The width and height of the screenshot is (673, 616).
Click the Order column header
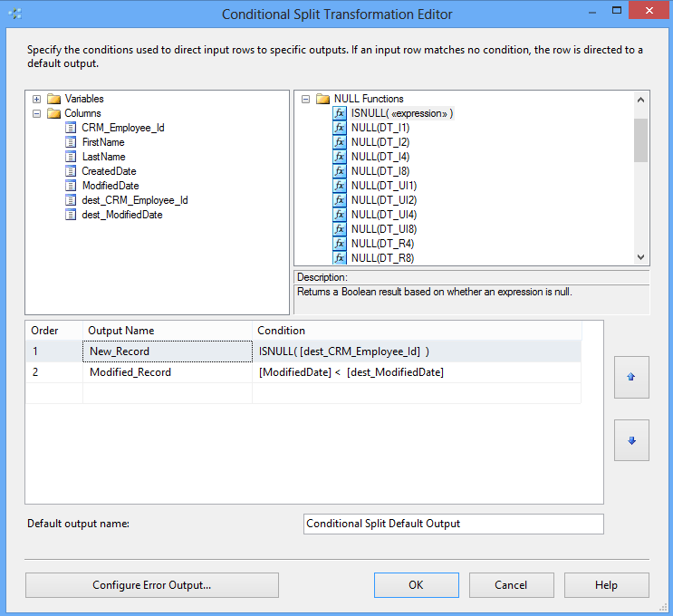click(x=53, y=331)
